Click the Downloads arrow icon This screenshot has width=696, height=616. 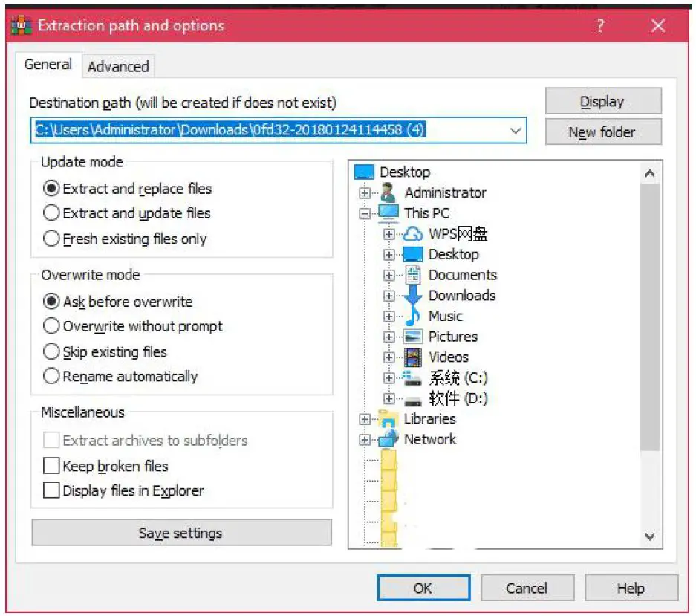[x=413, y=295]
